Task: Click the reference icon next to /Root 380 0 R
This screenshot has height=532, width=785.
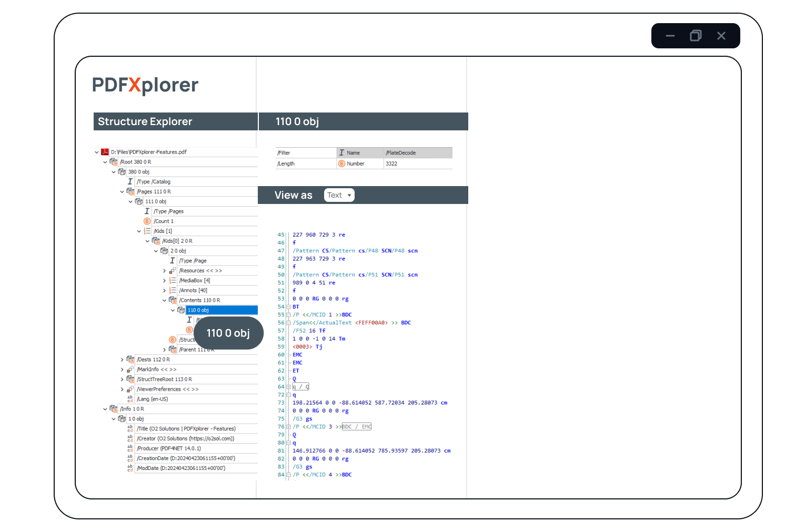Action: pyautogui.click(x=113, y=162)
